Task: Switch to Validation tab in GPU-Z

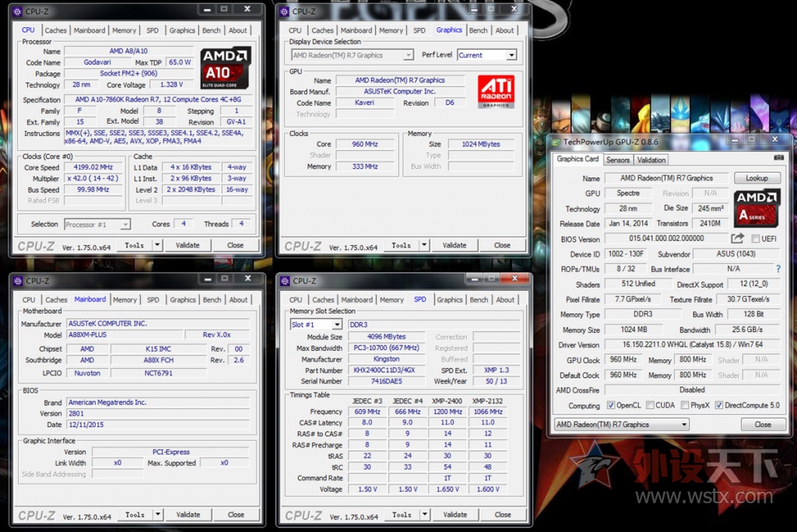Action: tap(651, 159)
